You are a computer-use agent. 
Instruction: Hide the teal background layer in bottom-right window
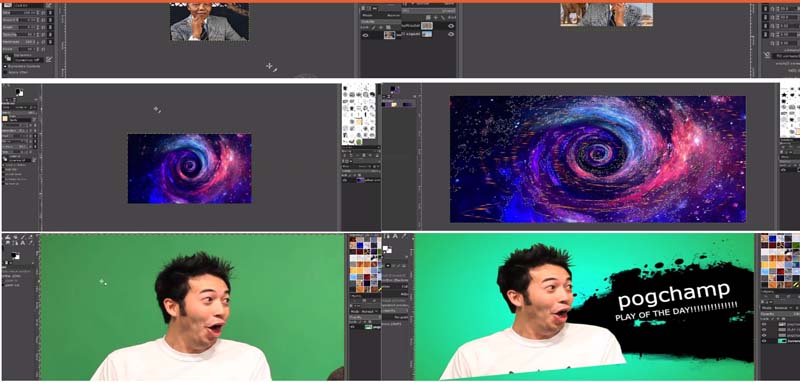(764, 341)
